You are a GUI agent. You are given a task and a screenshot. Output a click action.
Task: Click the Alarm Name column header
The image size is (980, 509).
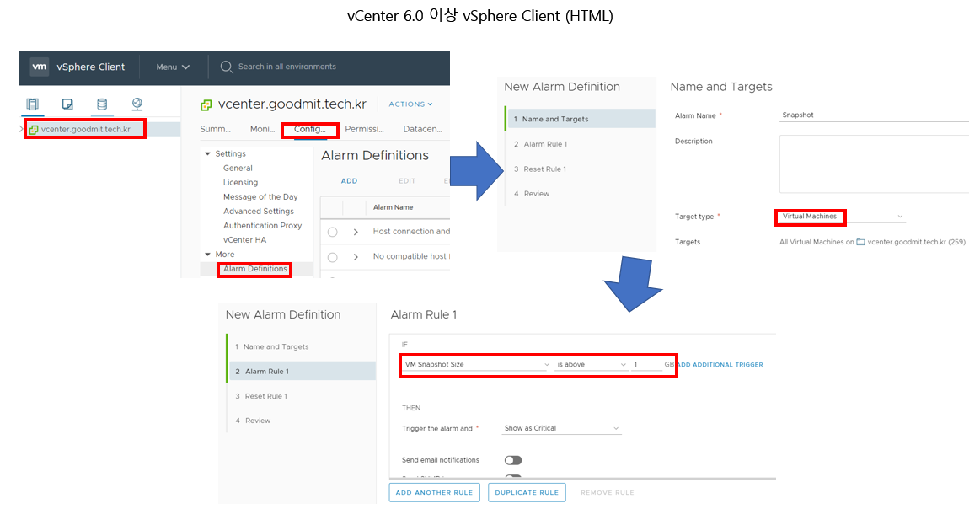[394, 207]
